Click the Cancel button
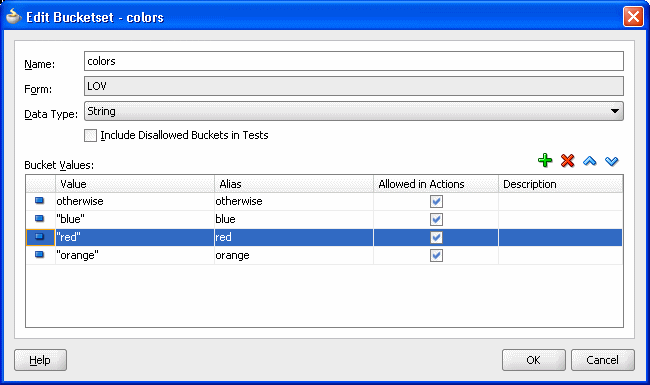 (x=602, y=360)
